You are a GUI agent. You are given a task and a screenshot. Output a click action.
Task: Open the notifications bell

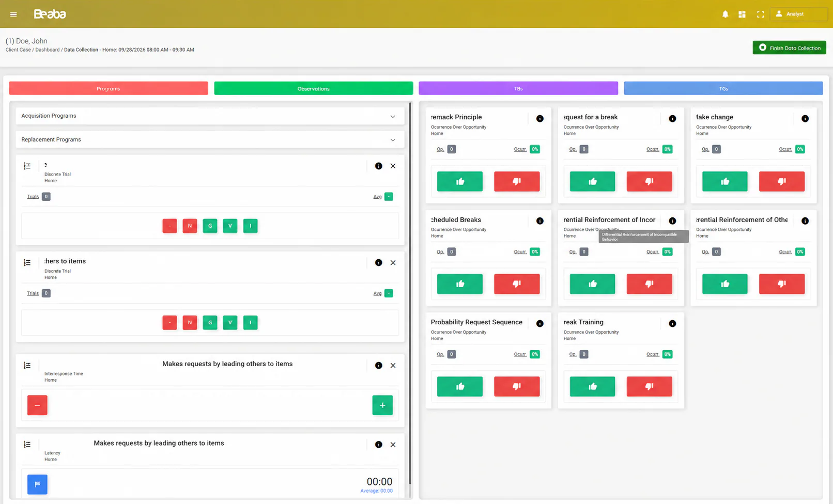(x=725, y=14)
